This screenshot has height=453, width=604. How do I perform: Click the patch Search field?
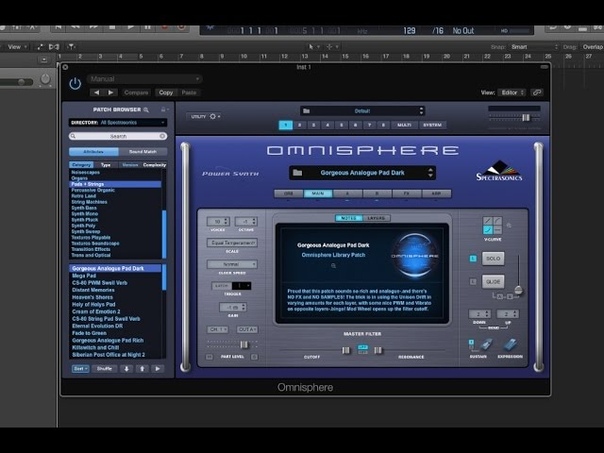pyautogui.click(x=118, y=136)
